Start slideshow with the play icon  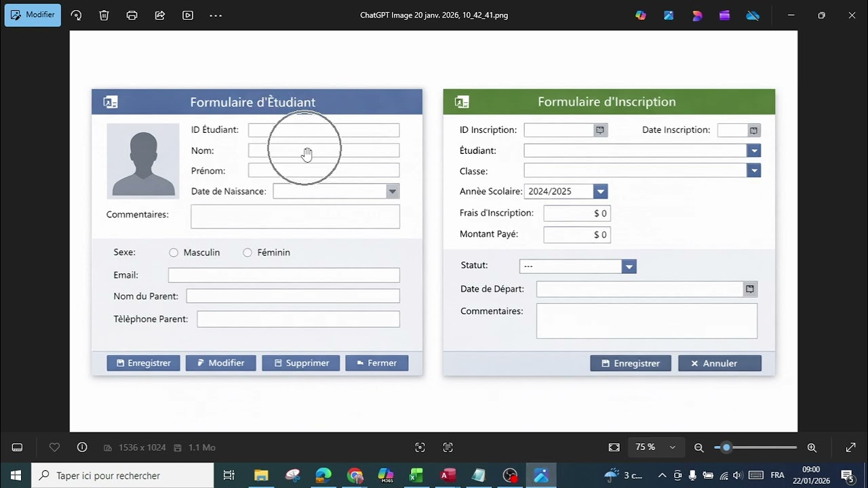188,15
